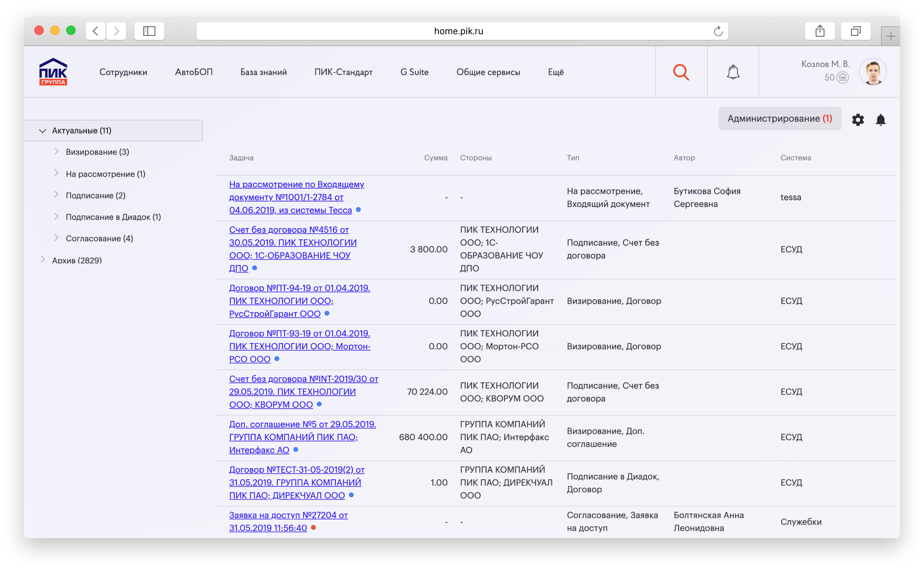This screenshot has height=570, width=924.
Task: Open the Safari share menu
Action: (x=820, y=31)
